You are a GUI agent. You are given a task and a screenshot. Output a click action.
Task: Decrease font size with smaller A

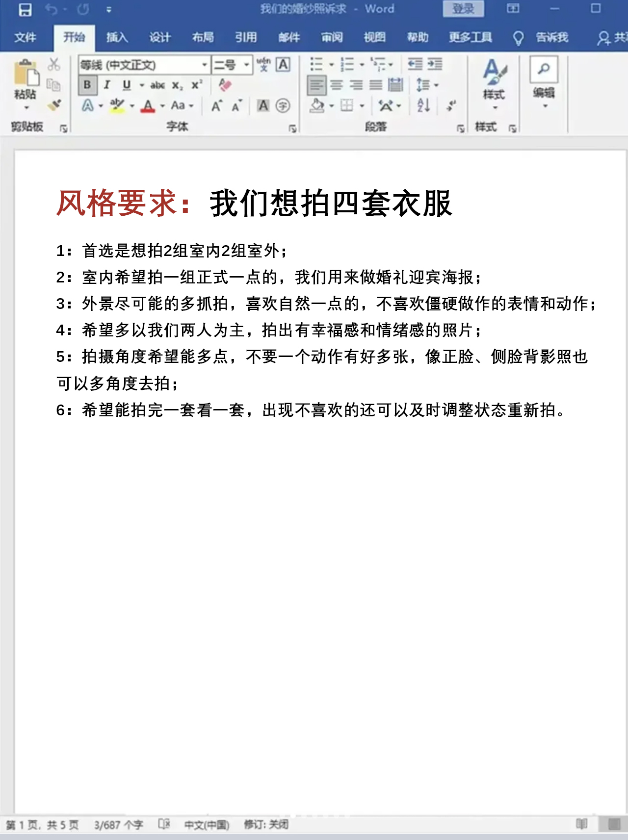pyautogui.click(x=236, y=106)
